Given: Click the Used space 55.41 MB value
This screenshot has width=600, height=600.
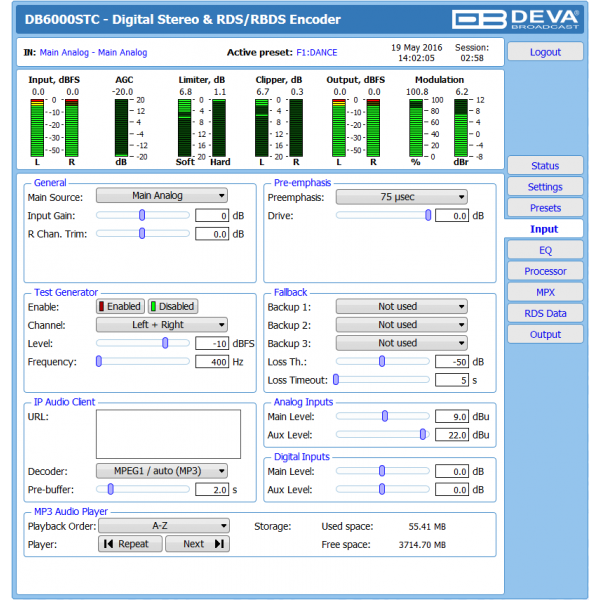Looking at the screenshot, I should pos(427,527).
